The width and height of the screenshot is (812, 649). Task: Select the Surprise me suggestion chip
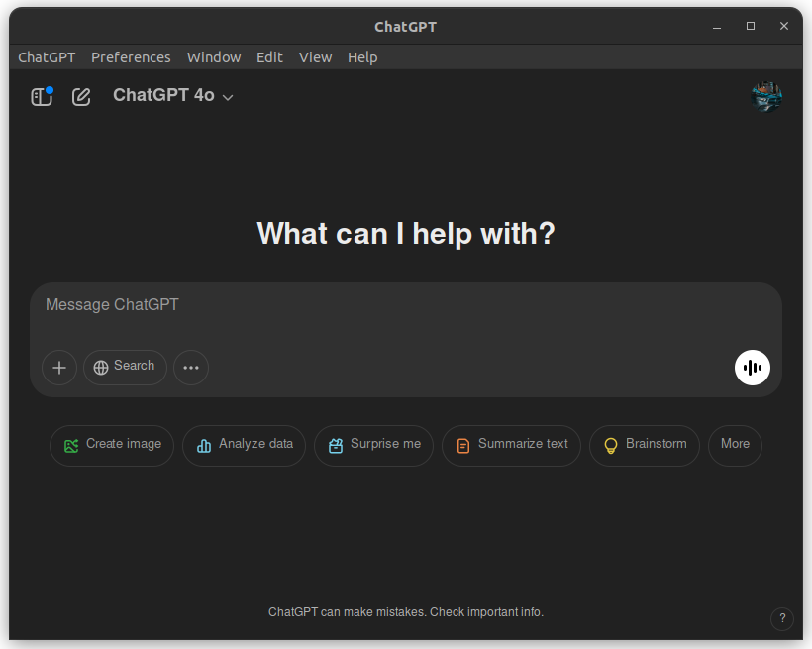pos(374,445)
